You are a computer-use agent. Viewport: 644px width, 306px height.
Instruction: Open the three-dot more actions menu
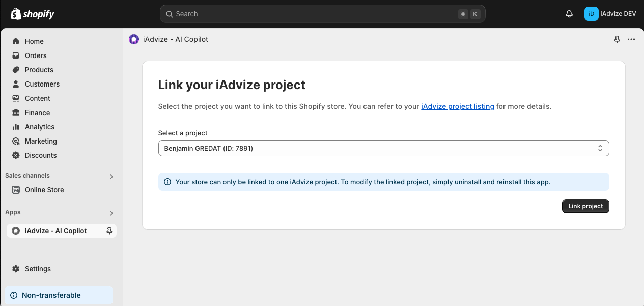631,39
